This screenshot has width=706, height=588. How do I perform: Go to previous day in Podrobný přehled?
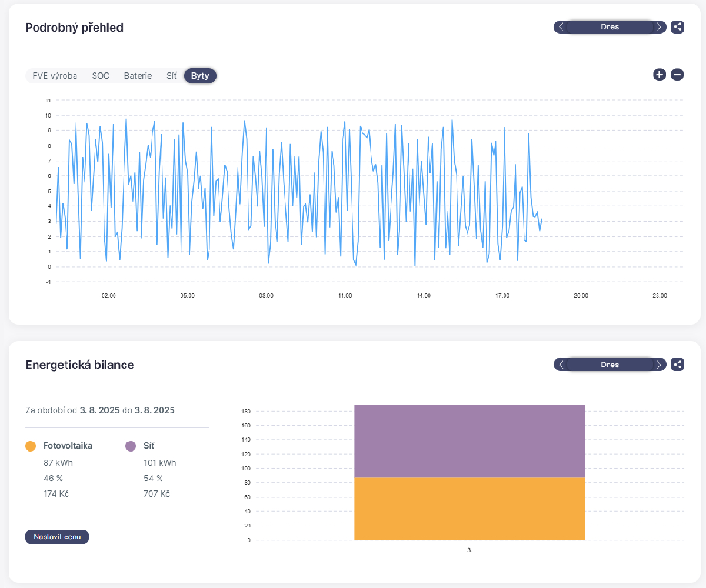pos(561,27)
